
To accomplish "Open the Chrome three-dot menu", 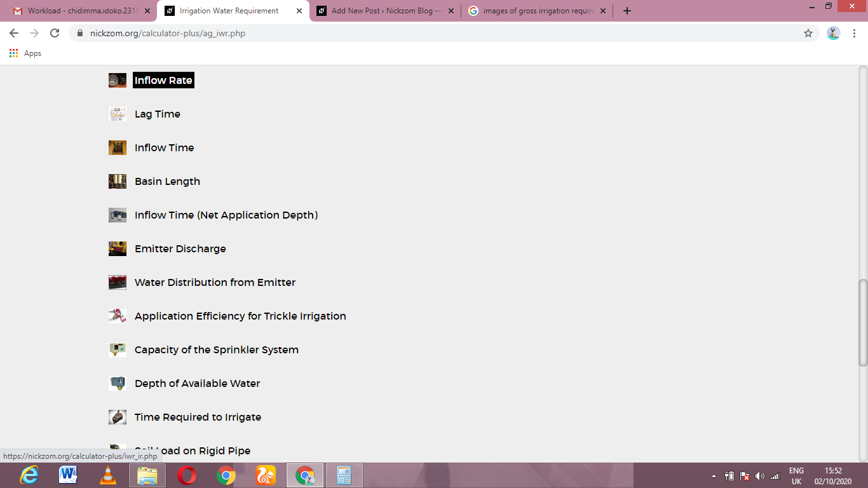I will pyautogui.click(x=855, y=33).
